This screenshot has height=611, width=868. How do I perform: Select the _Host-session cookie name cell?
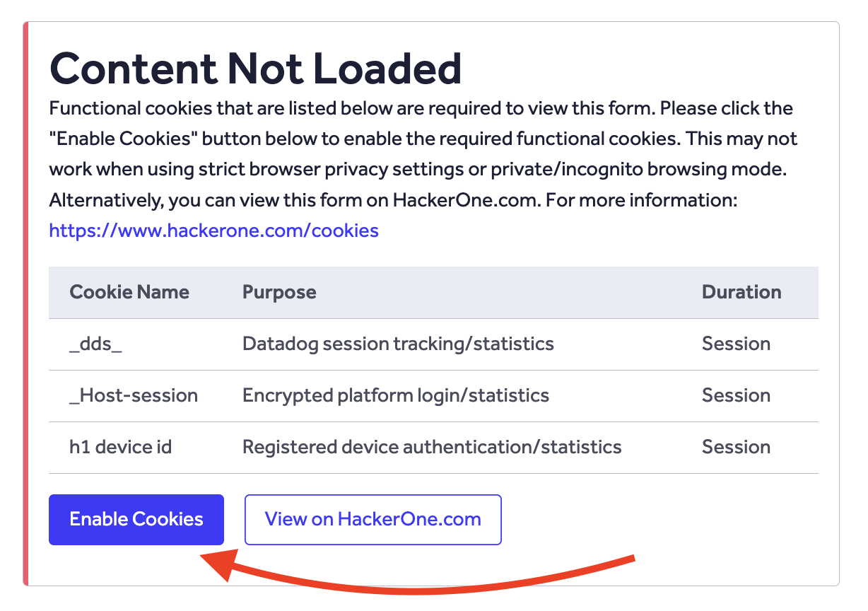(x=134, y=395)
